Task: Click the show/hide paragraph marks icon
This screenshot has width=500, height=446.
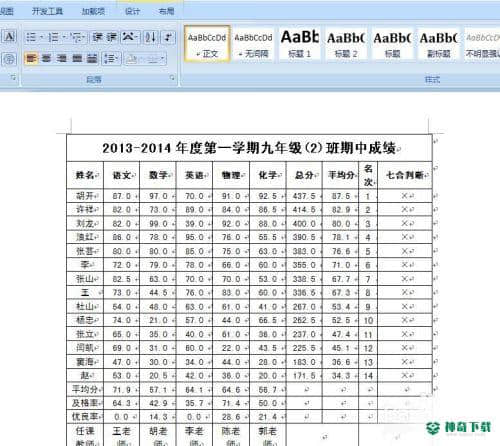Action: [168, 37]
